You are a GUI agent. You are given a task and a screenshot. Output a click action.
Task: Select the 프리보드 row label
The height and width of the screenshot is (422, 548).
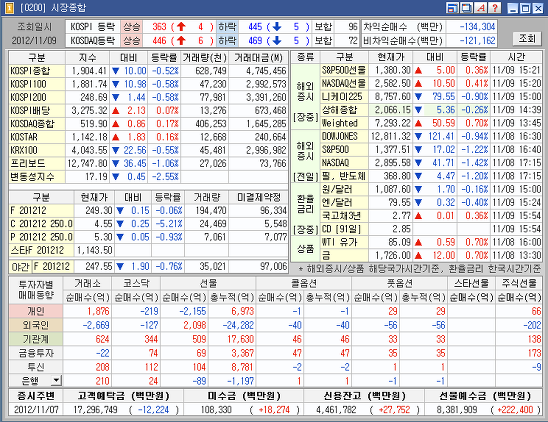(37, 163)
